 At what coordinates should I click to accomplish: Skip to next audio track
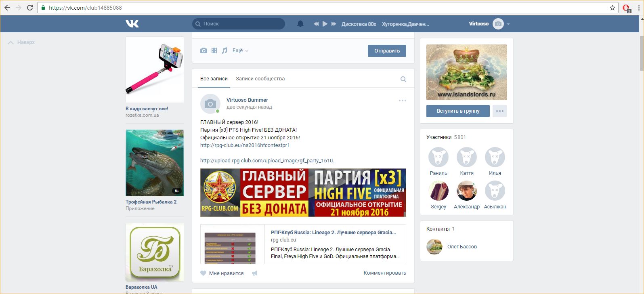click(334, 24)
